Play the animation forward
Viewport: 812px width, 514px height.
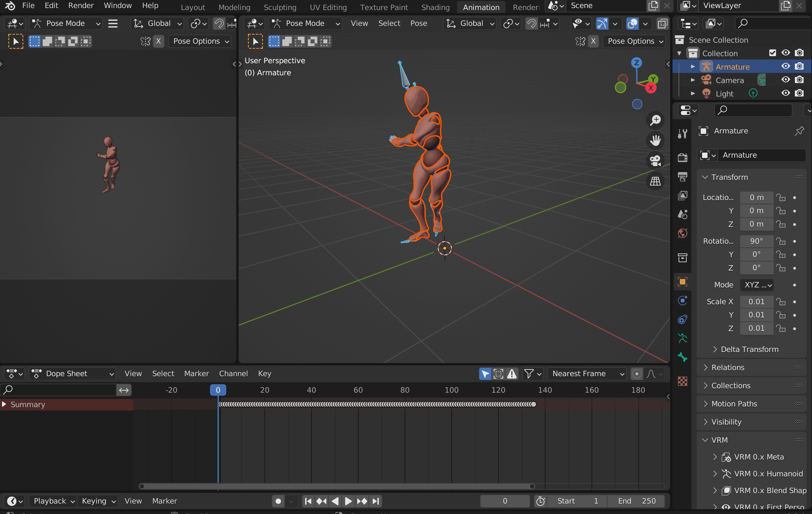(x=348, y=501)
